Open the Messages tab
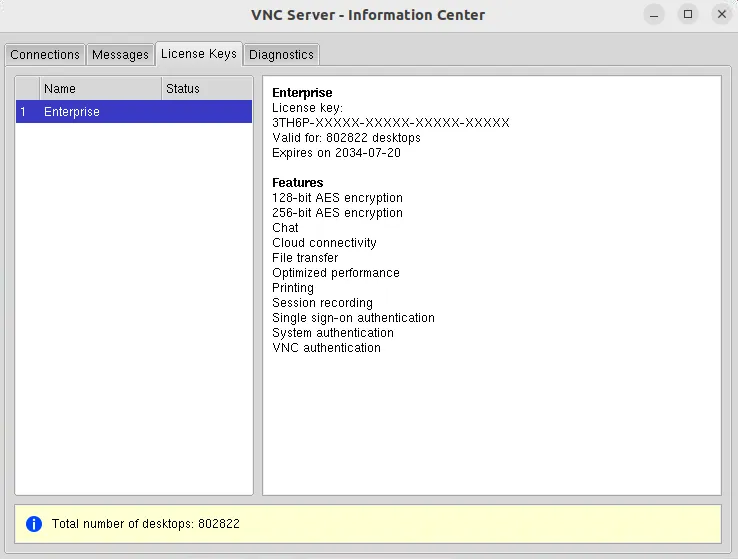The width and height of the screenshot is (738, 559). point(120,55)
